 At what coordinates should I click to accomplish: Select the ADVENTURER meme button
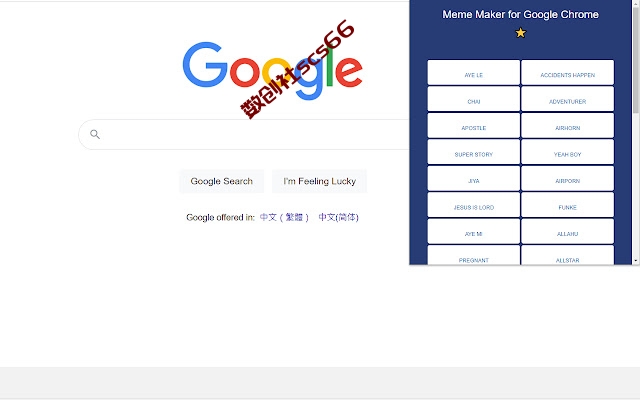click(567, 99)
